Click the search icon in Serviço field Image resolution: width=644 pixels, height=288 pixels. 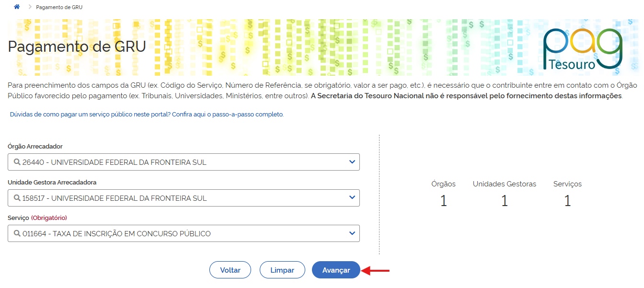click(x=17, y=234)
